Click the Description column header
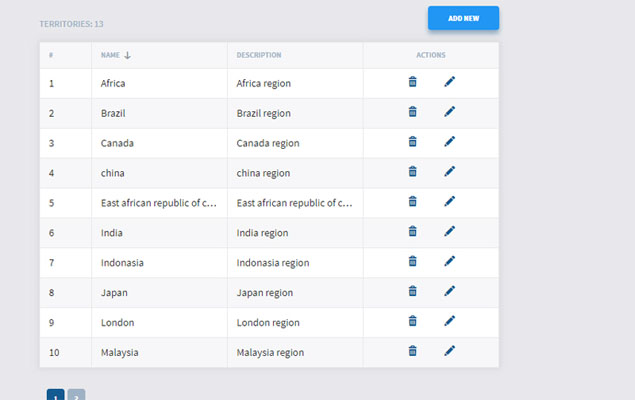635x400 pixels. [x=259, y=55]
